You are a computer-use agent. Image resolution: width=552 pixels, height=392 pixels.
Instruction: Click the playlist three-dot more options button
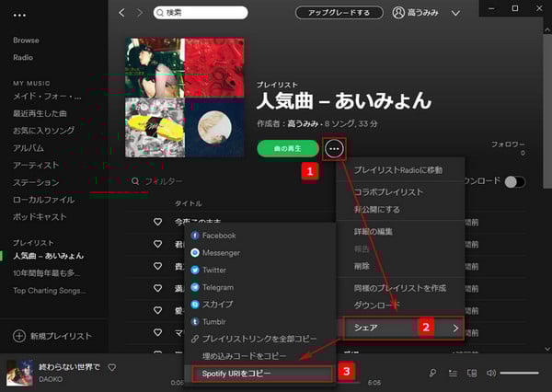[334, 149]
